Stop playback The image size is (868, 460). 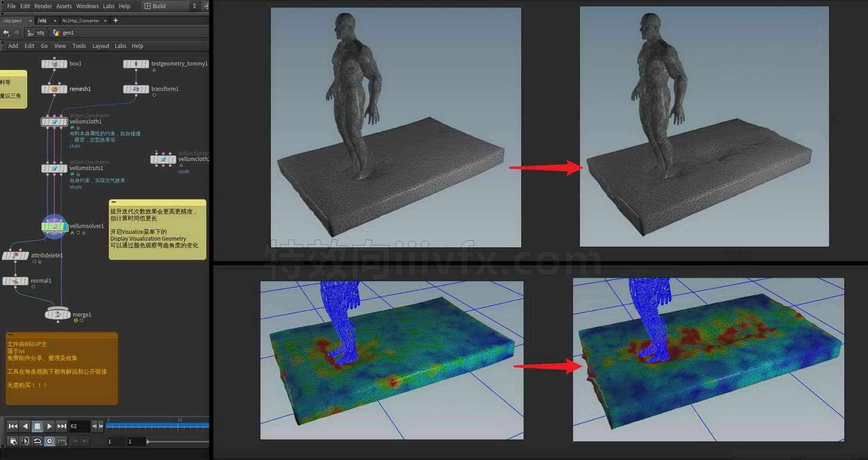click(x=37, y=426)
